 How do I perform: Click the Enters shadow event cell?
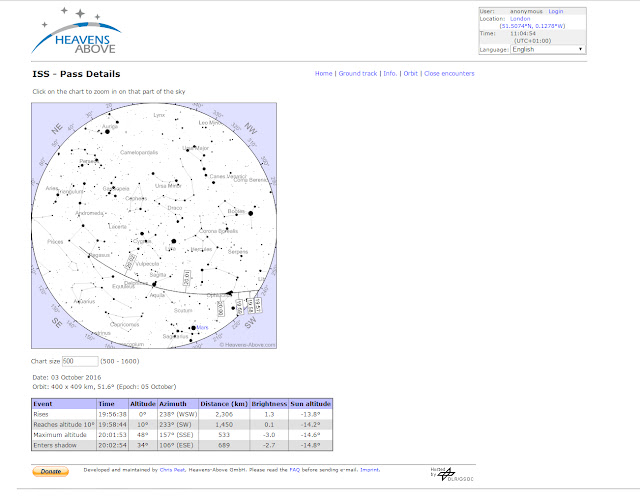pos(64,445)
